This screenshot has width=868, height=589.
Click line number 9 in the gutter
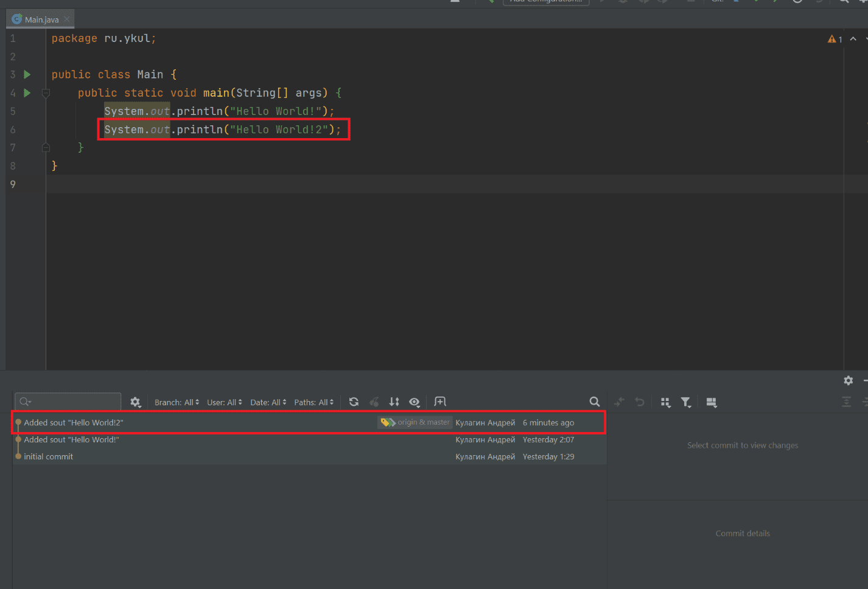click(x=13, y=184)
